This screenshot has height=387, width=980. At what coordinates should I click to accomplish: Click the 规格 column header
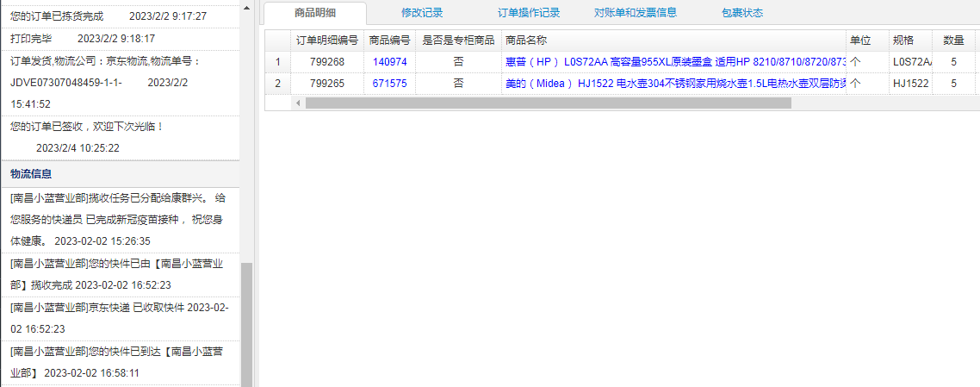[x=911, y=41]
